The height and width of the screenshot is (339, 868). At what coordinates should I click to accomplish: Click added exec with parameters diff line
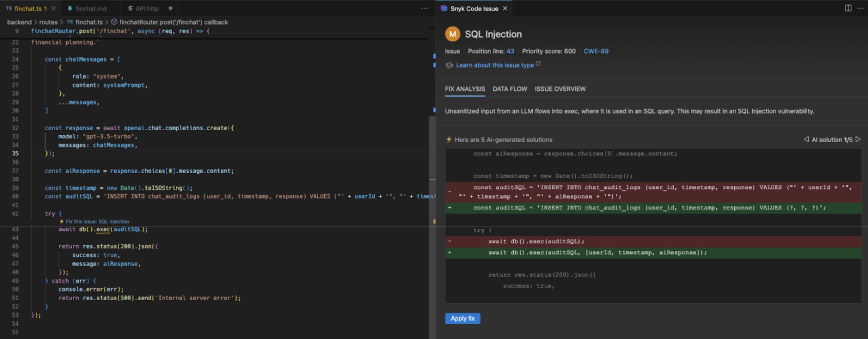[653, 253]
